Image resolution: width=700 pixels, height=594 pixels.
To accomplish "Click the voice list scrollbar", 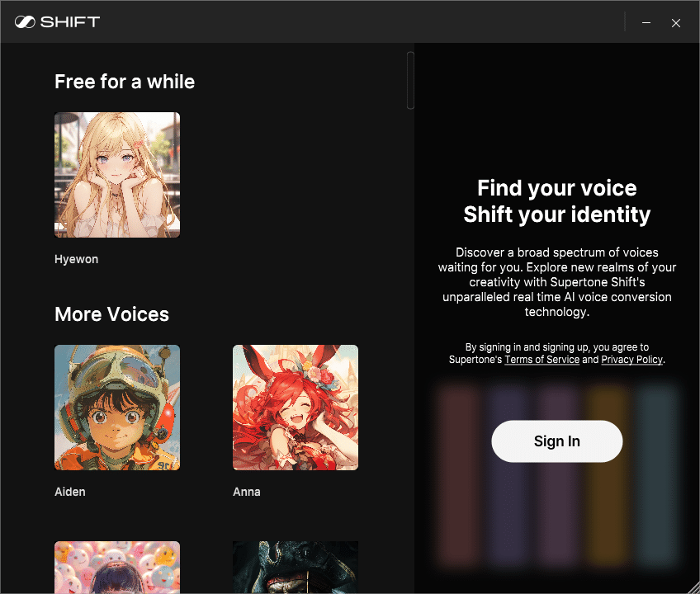I will (x=409, y=80).
